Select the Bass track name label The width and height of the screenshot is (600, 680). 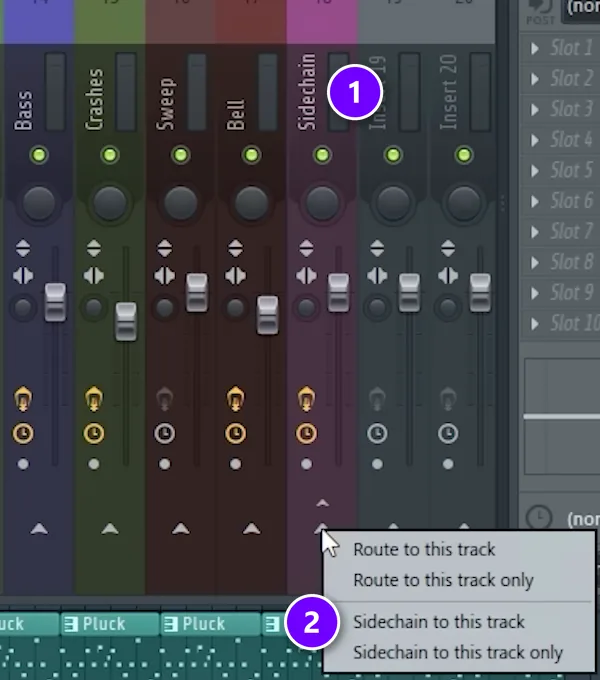(23, 110)
